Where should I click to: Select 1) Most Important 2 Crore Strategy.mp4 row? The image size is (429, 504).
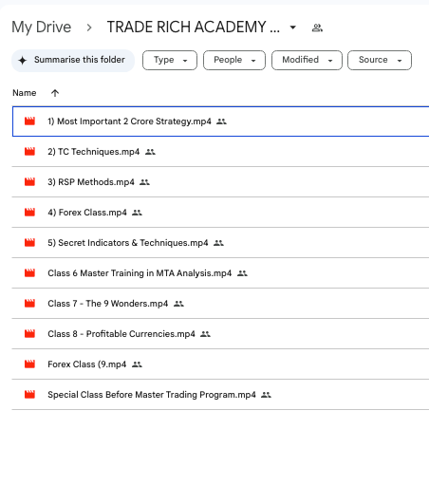click(221, 121)
